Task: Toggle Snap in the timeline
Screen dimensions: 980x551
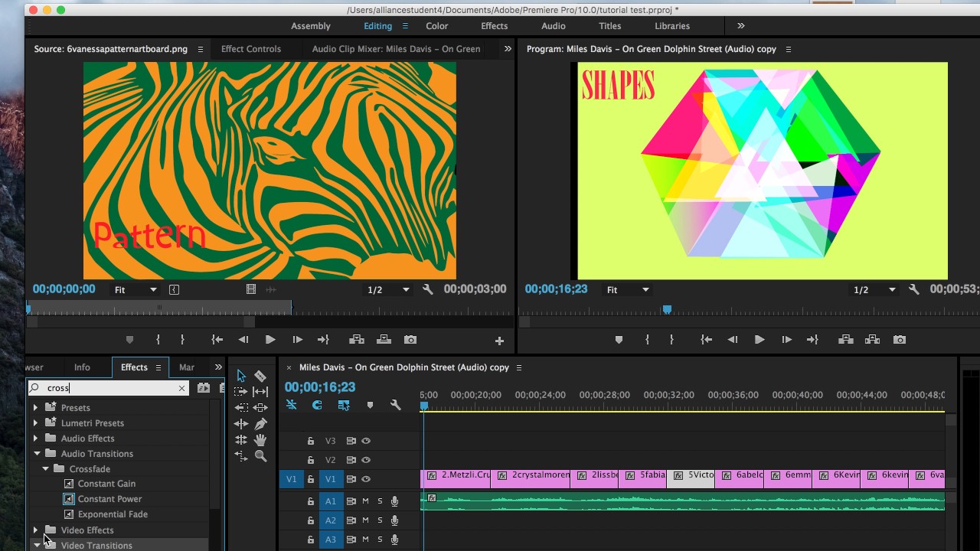Action: tap(317, 405)
